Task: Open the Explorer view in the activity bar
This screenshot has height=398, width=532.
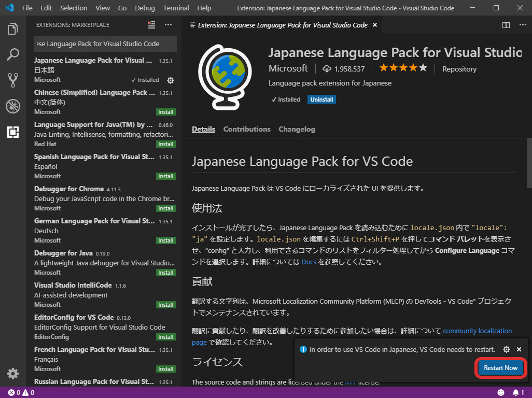Action: point(12,29)
